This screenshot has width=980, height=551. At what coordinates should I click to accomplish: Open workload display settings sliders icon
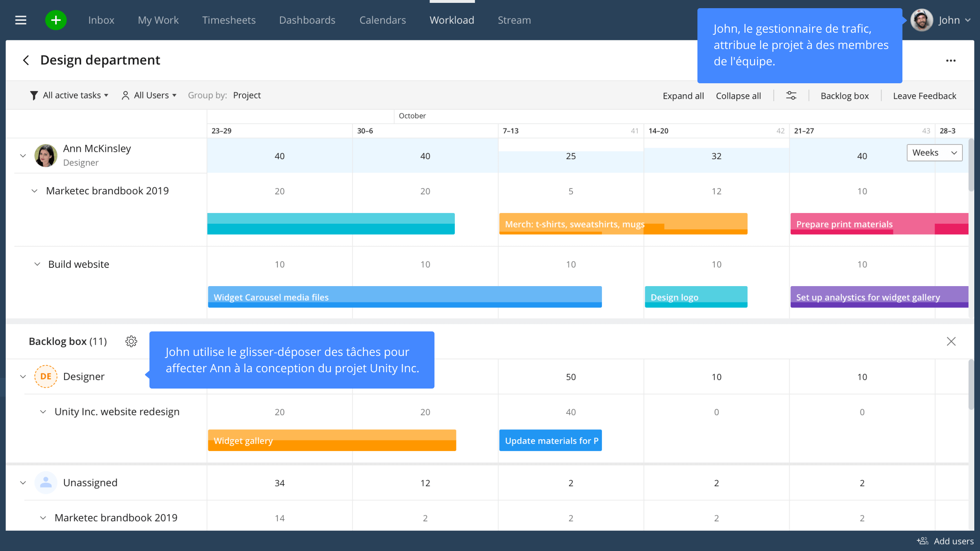(x=791, y=96)
